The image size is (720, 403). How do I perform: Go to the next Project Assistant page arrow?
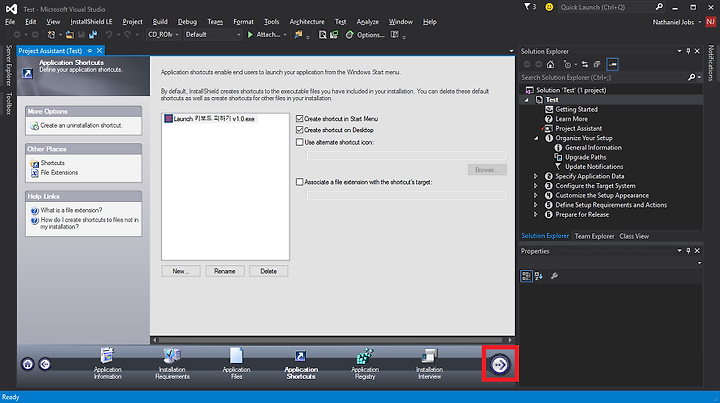[x=500, y=364]
